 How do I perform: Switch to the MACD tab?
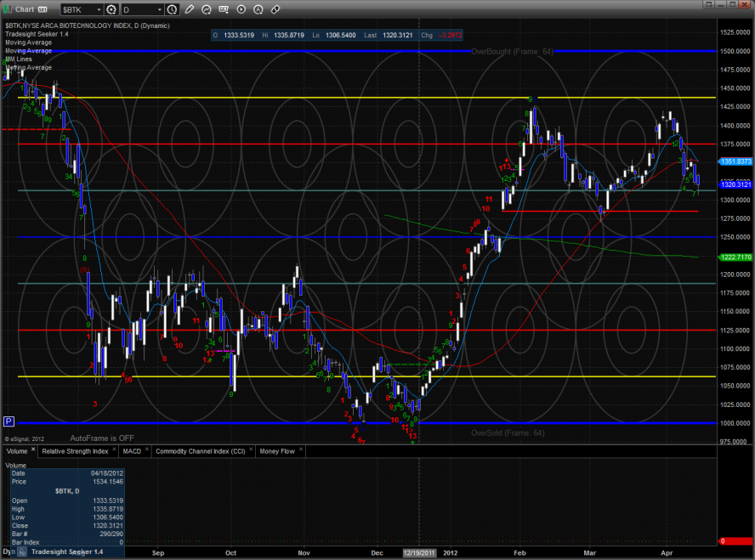(x=131, y=451)
